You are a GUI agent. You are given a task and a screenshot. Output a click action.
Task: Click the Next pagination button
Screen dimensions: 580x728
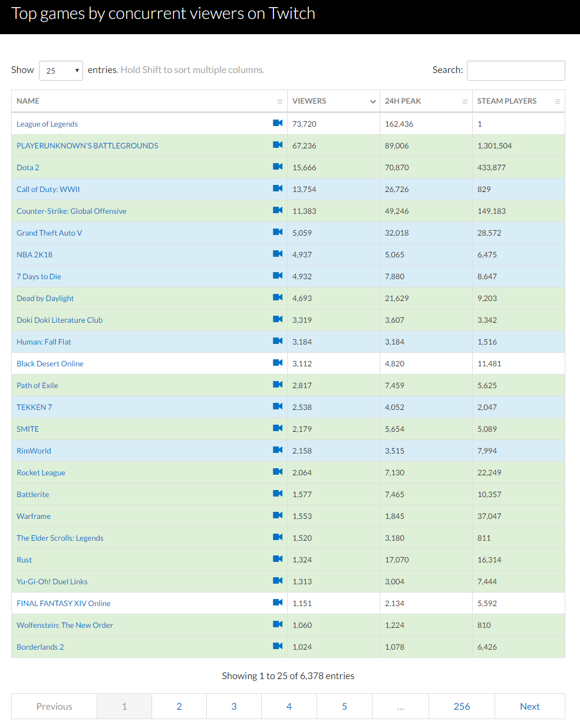529,706
